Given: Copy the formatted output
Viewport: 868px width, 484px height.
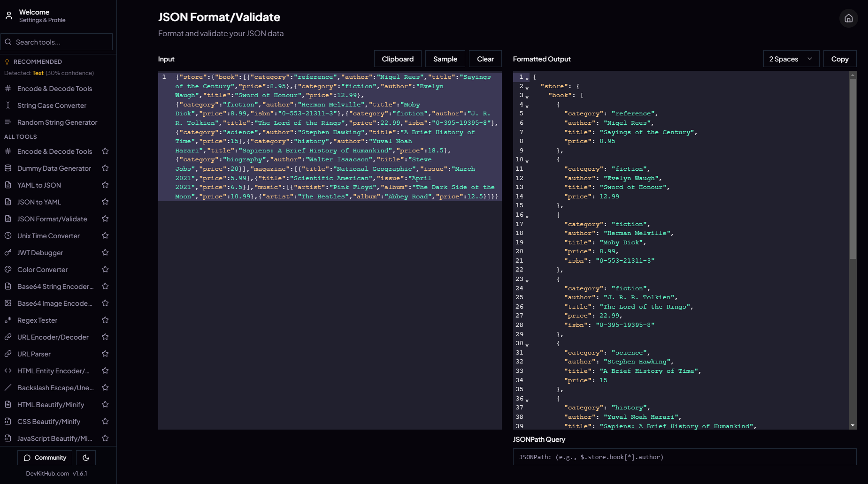Looking at the screenshot, I should (x=840, y=59).
